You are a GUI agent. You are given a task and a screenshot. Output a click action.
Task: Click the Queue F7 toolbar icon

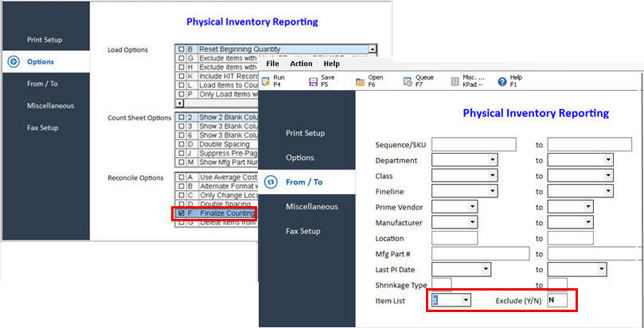pos(408,81)
